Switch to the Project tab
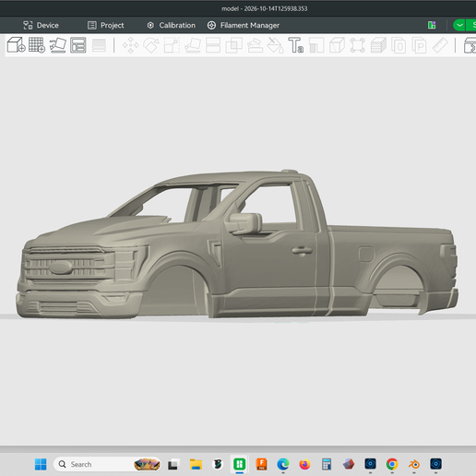This screenshot has width=476, height=476. (106, 25)
